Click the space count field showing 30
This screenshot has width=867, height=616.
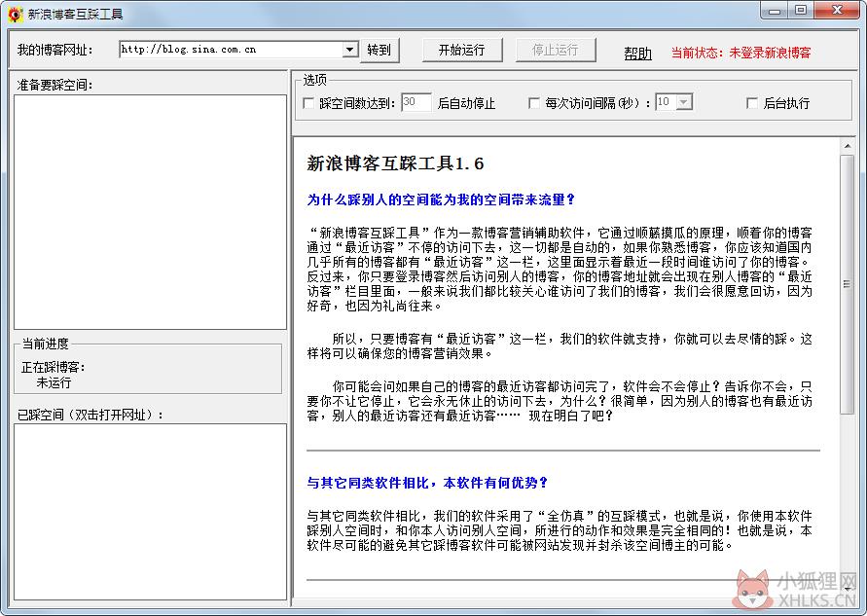tap(415, 102)
